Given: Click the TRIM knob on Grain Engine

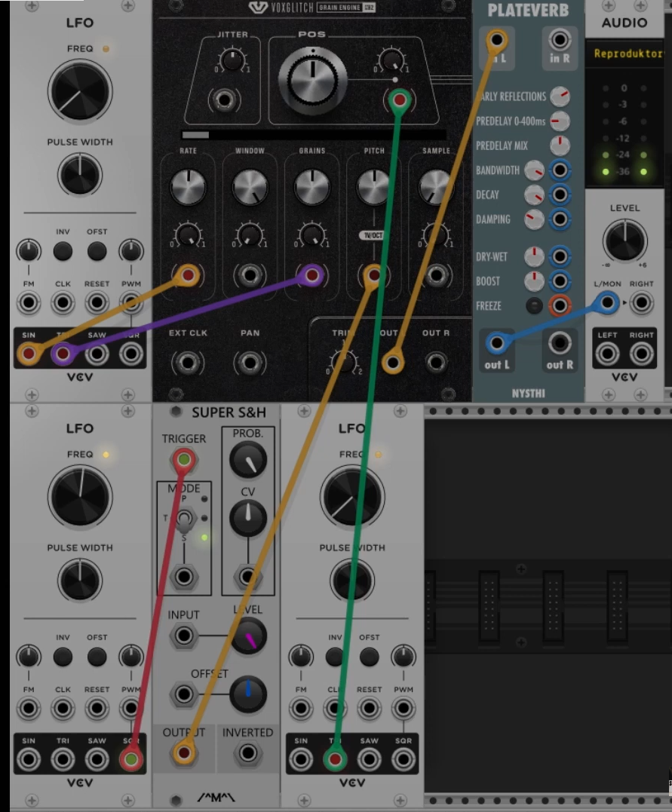Looking at the screenshot, I should pyautogui.click(x=343, y=361).
